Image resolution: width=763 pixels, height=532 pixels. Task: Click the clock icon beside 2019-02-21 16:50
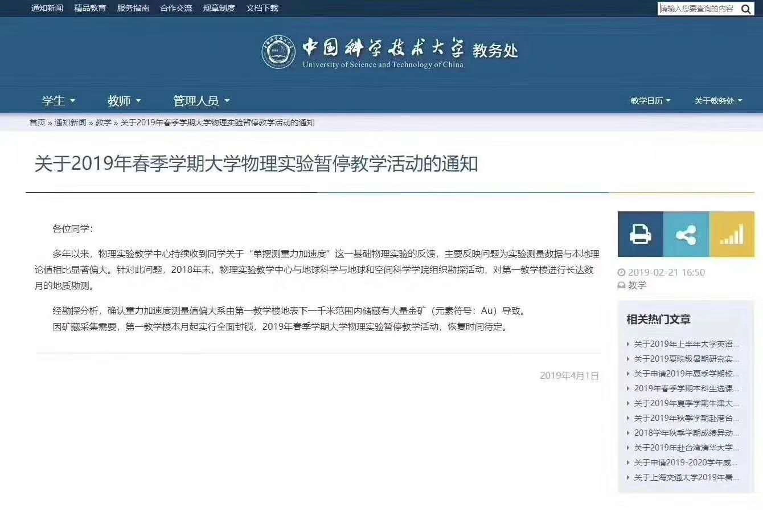[623, 272]
